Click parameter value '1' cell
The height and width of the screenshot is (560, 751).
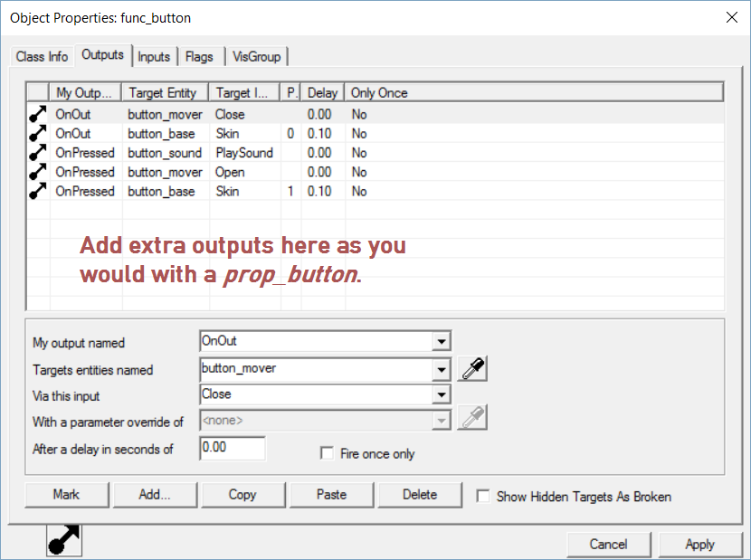pyautogui.click(x=290, y=191)
